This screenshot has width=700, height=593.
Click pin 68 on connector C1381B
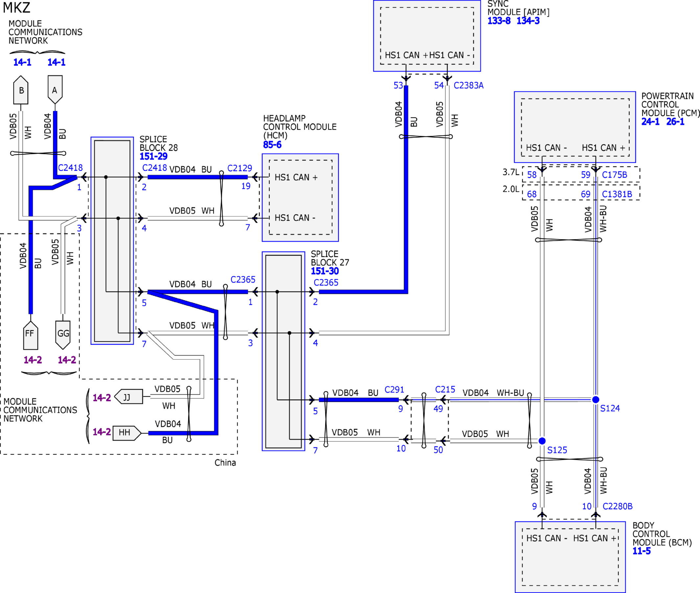click(x=532, y=194)
